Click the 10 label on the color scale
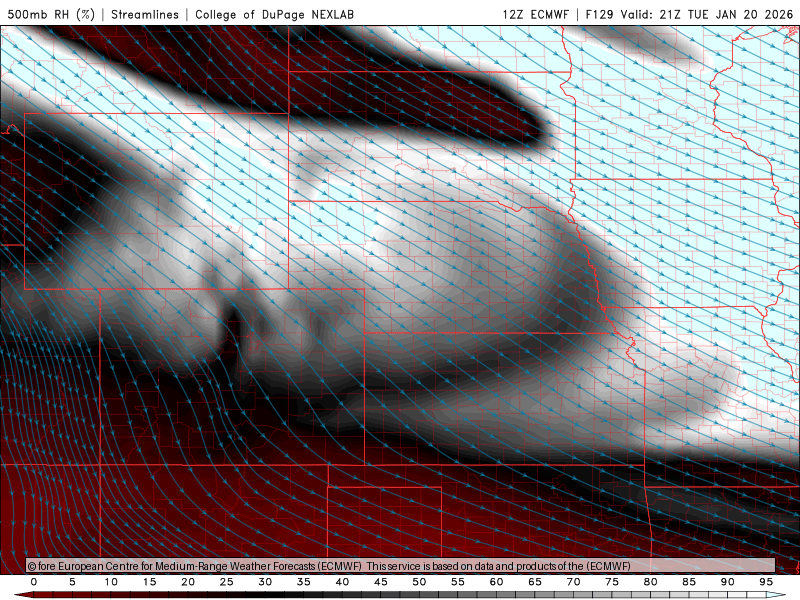Viewport: 800px width, 600px height. pos(111,582)
